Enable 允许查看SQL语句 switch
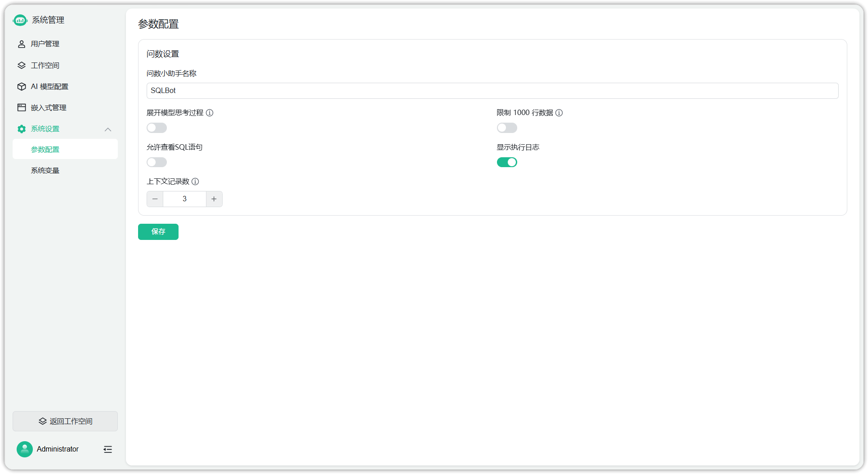 point(157,162)
